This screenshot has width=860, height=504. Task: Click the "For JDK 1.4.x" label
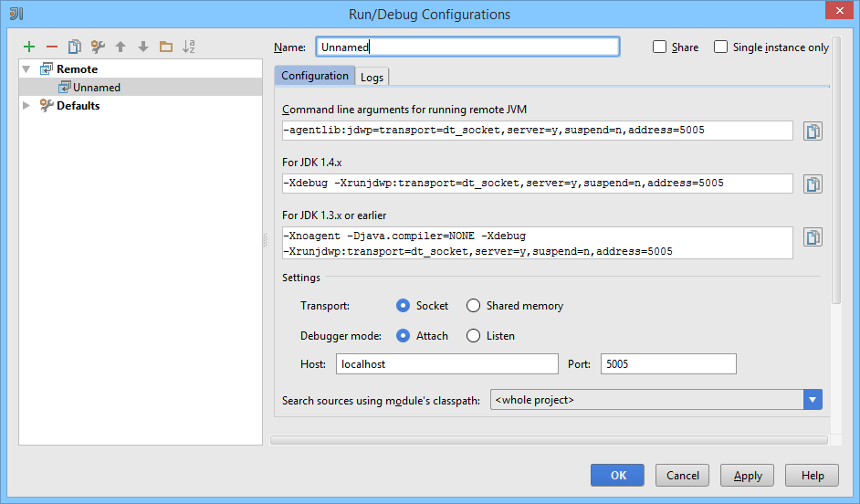[312, 163]
